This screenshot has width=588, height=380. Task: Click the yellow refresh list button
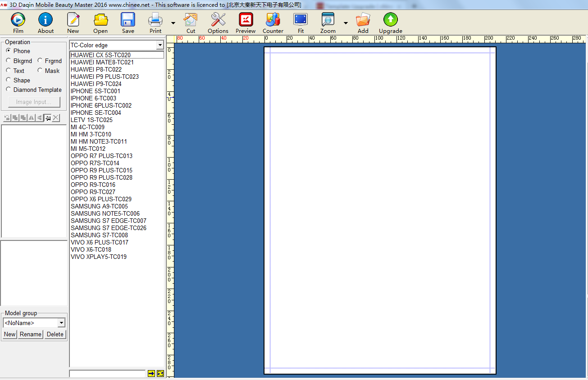tap(160, 374)
